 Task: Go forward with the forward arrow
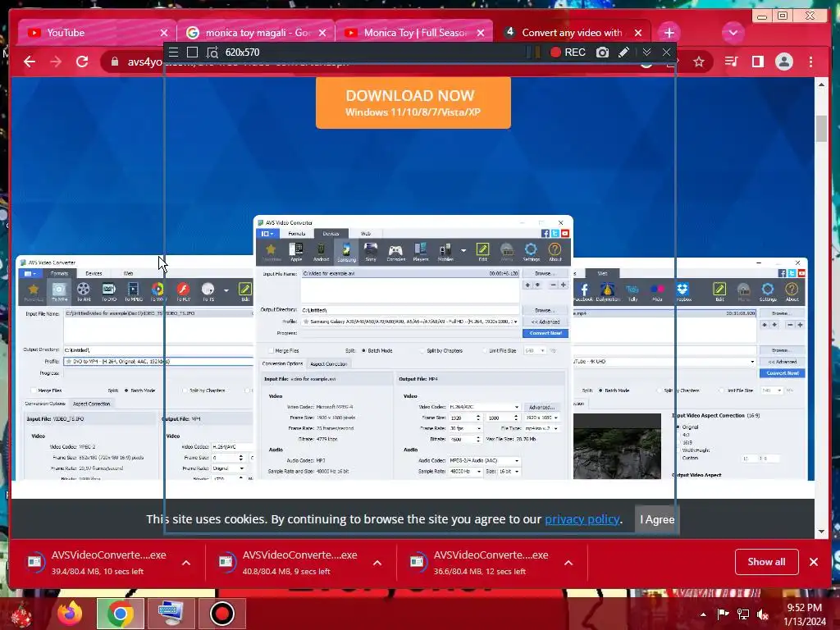point(56,62)
